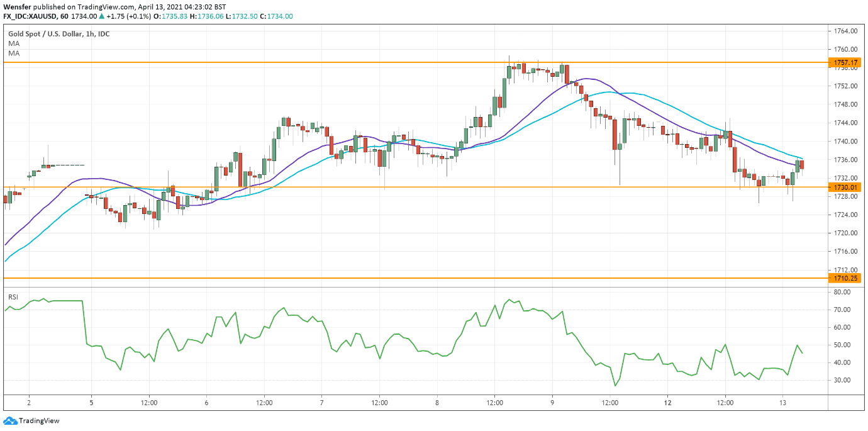Click the TradingView cloud logo icon
Screen dimensions: 868x431
coord(10,421)
